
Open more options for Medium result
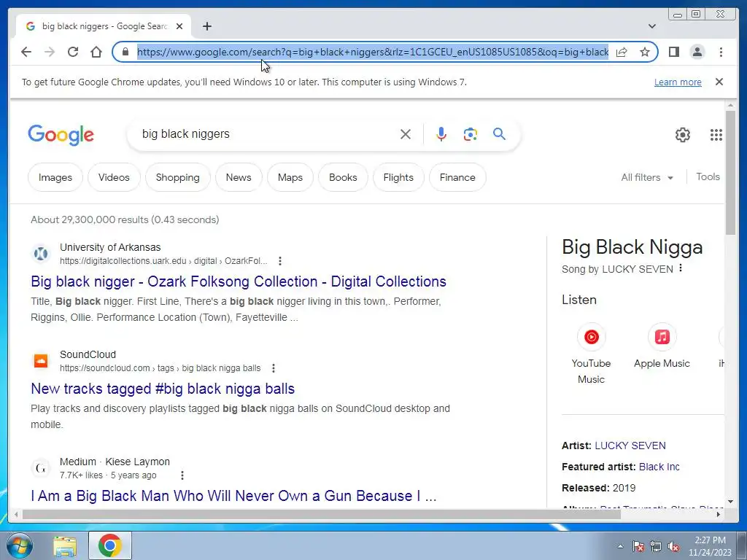coord(182,475)
